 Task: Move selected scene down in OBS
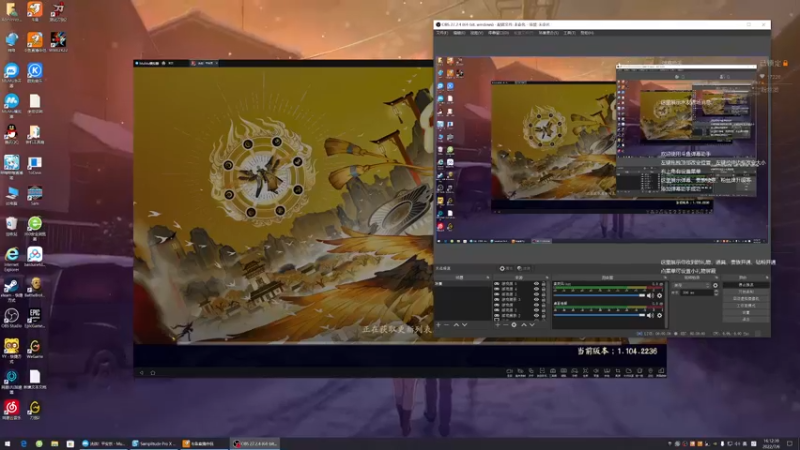coord(465,325)
